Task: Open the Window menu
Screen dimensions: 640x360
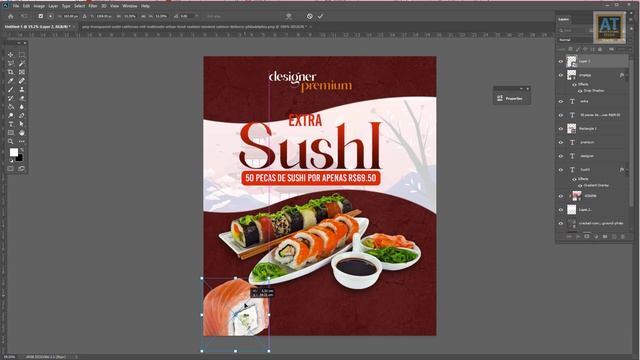Action: pos(130,6)
